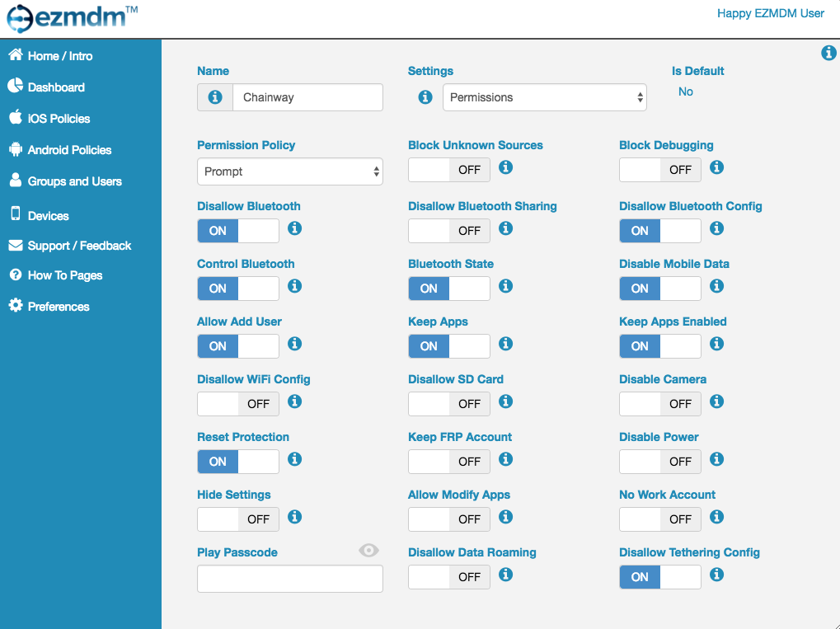Enable the Block Debugging switch

click(x=660, y=170)
